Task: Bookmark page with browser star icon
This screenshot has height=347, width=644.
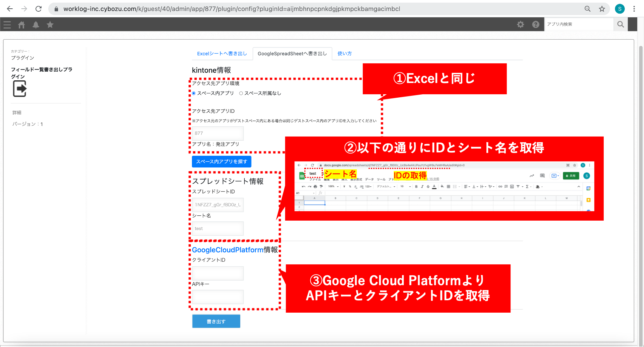Action: 602,9
